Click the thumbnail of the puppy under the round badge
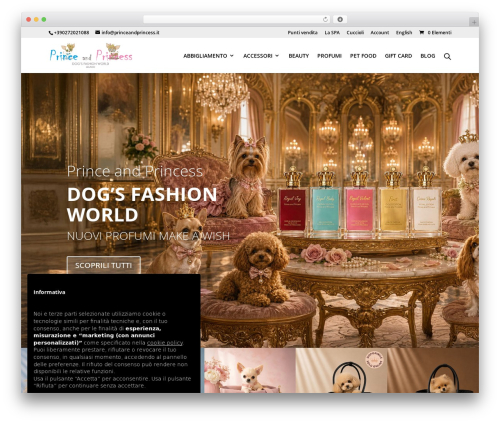Viewport: 500px width, 423px height. 341,370
